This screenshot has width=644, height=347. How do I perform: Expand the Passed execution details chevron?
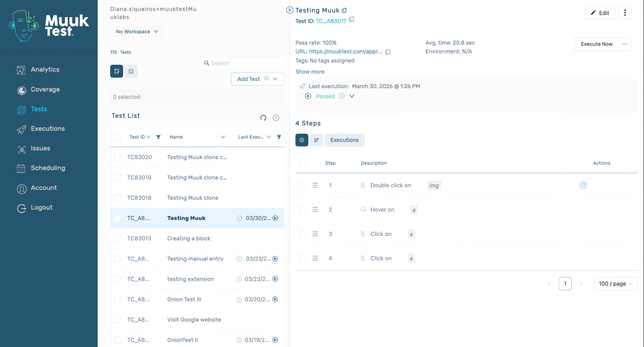click(x=352, y=96)
